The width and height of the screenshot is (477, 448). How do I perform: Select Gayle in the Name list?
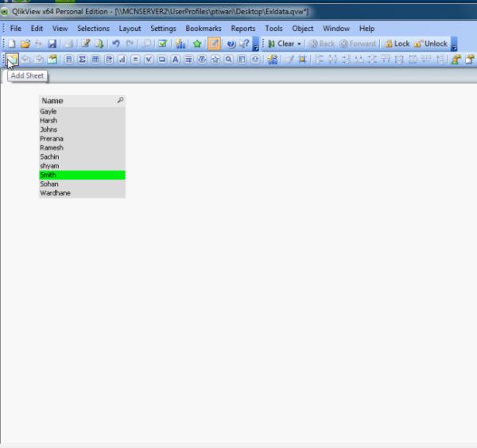82,111
